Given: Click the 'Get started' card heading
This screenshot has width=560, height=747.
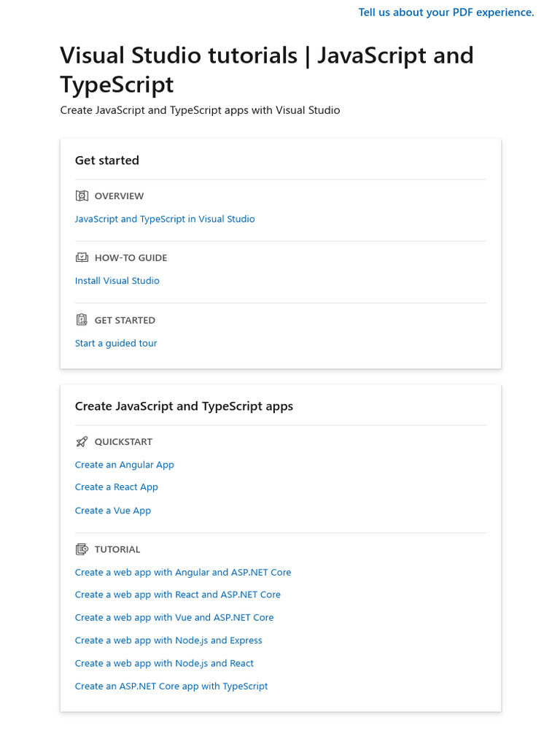Looking at the screenshot, I should pyautogui.click(x=107, y=160).
